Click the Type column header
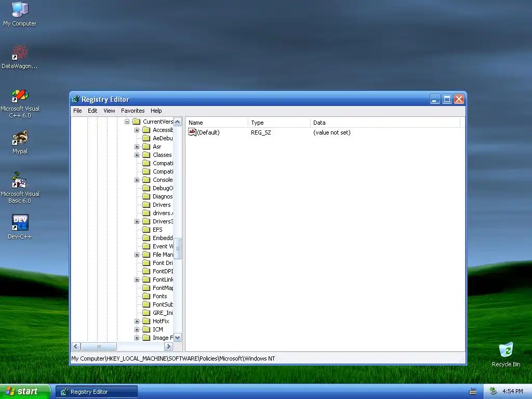The height and width of the screenshot is (399, 532). click(x=279, y=123)
